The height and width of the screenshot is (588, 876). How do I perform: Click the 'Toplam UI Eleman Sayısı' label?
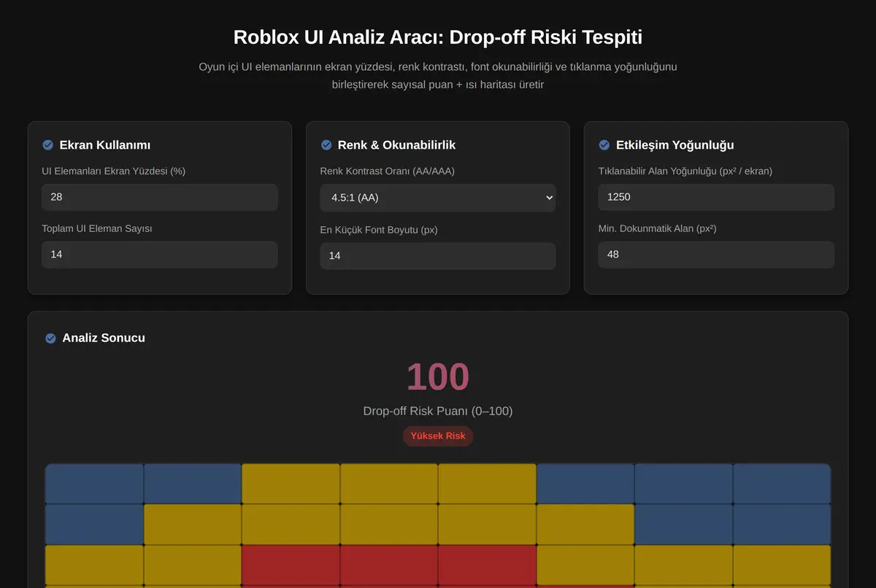click(x=97, y=229)
